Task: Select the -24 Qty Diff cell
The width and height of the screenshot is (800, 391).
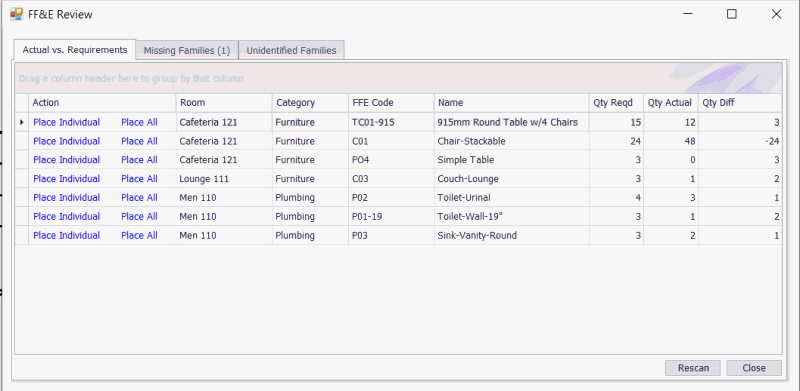Action: pyautogui.click(x=740, y=141)
